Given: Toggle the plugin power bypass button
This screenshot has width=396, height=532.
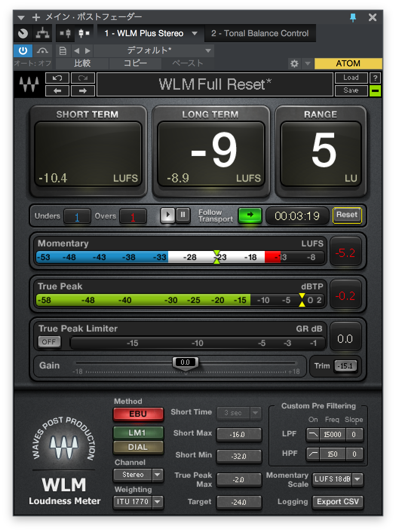Looking at the screenshot, I should 23,50.
